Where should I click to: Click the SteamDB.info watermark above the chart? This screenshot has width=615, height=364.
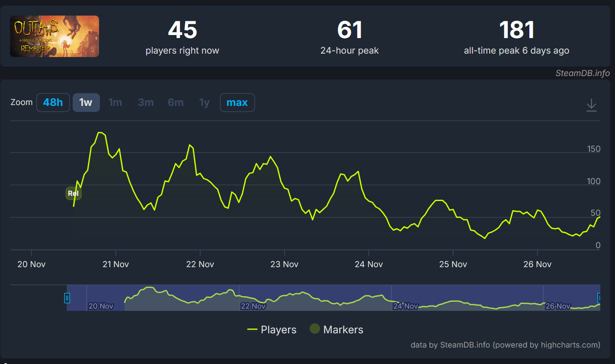pos(582,73)
